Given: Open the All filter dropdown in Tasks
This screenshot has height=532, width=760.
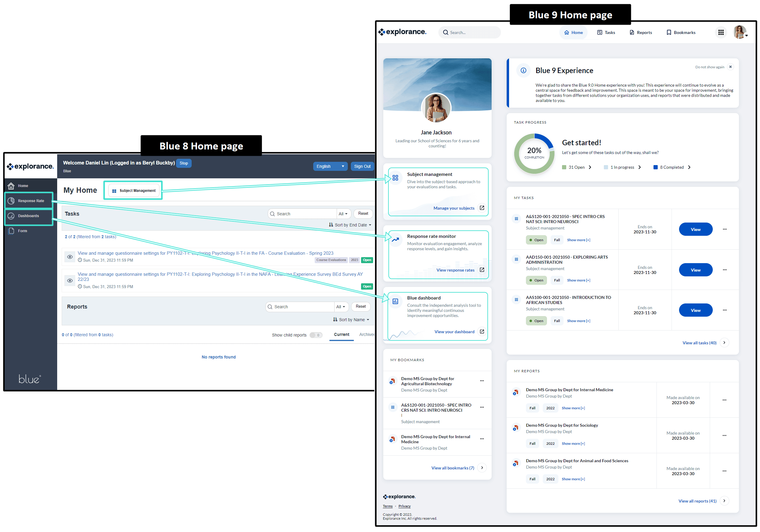Looking at the screenshot, I should tap(343, 214).
